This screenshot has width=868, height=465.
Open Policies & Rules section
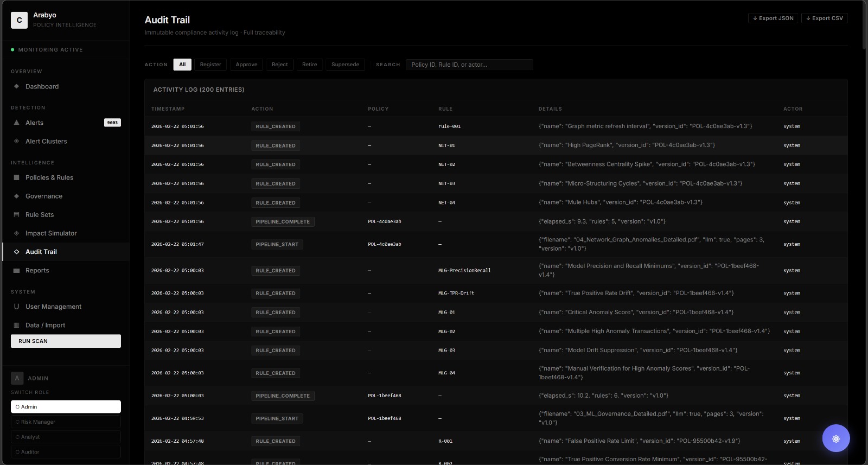pyautogui.click(x=66, y=177)
